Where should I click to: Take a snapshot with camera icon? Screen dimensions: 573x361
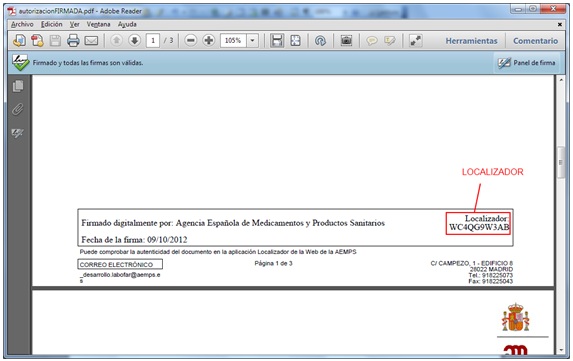[346, 40]
